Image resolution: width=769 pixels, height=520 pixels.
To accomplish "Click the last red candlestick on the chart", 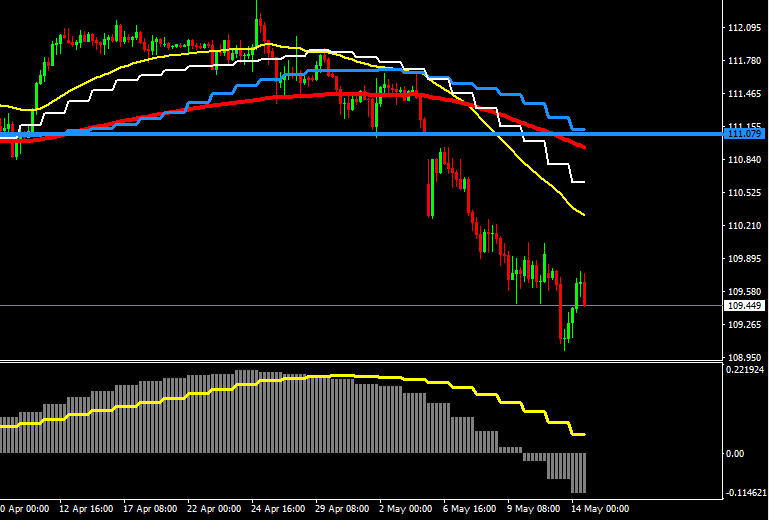I will (585, 294).
